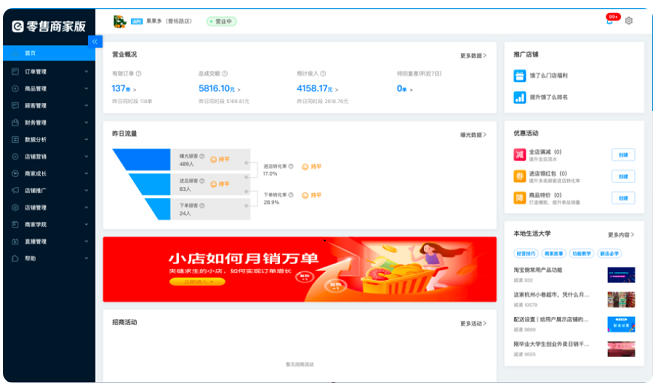657x390 pixels.
Task: Click info icon next to 预计收入
Action: coord(323,73)
